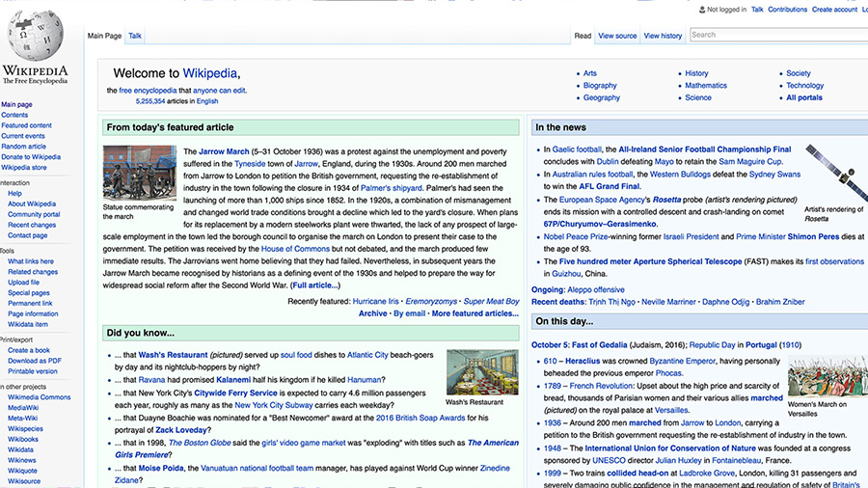Viewport: 868px width, 488px height.
Task: Open the Biography portal
Action: [600, 85]
